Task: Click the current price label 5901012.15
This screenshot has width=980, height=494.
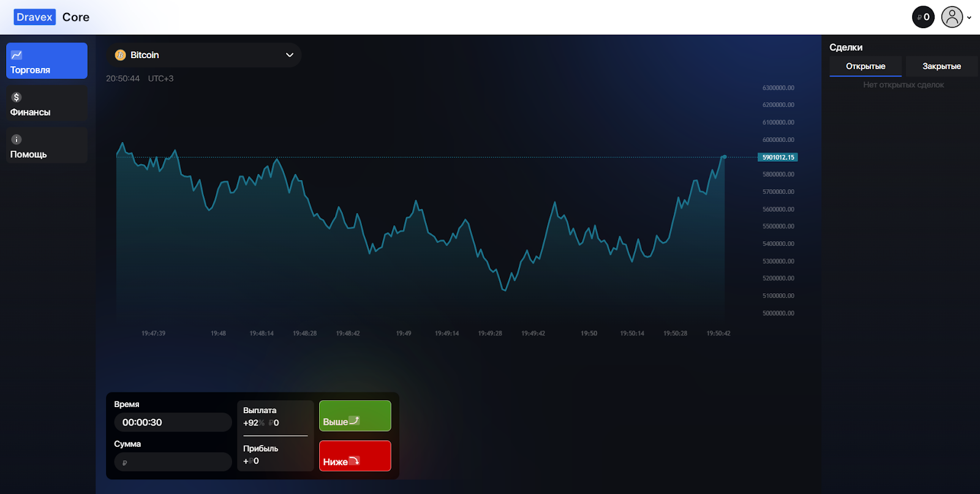Action: click(778, 157)
